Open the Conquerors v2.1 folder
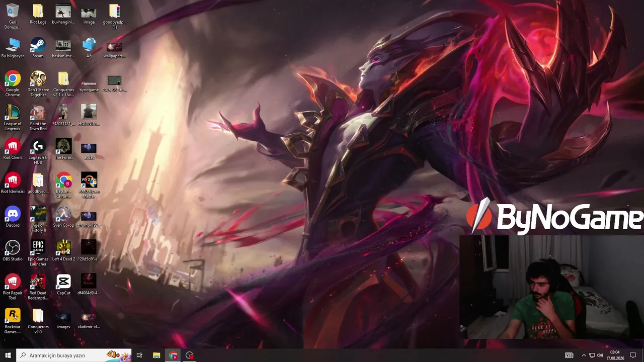This screenshot has height=362, width=644. point(63,79)
